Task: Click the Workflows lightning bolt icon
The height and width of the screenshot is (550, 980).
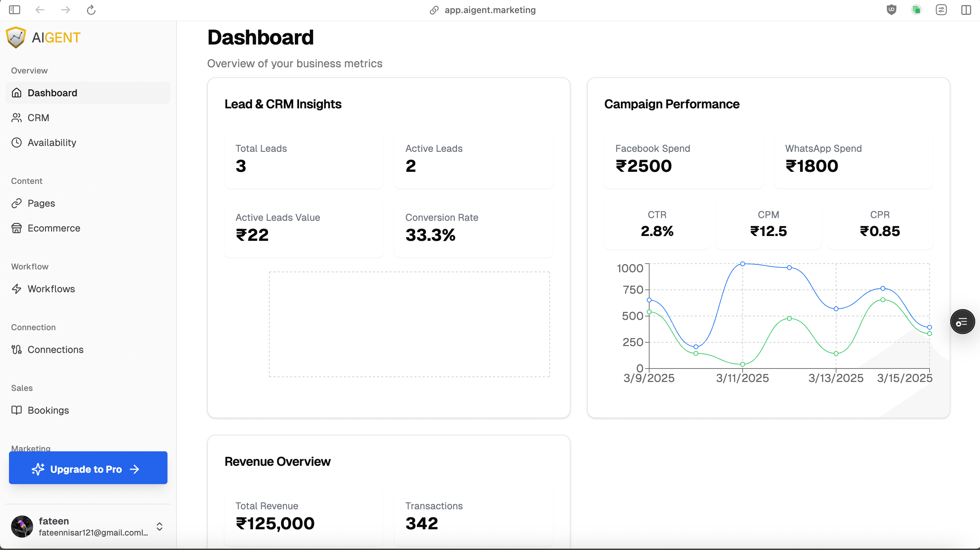Action: pos(16,289)
